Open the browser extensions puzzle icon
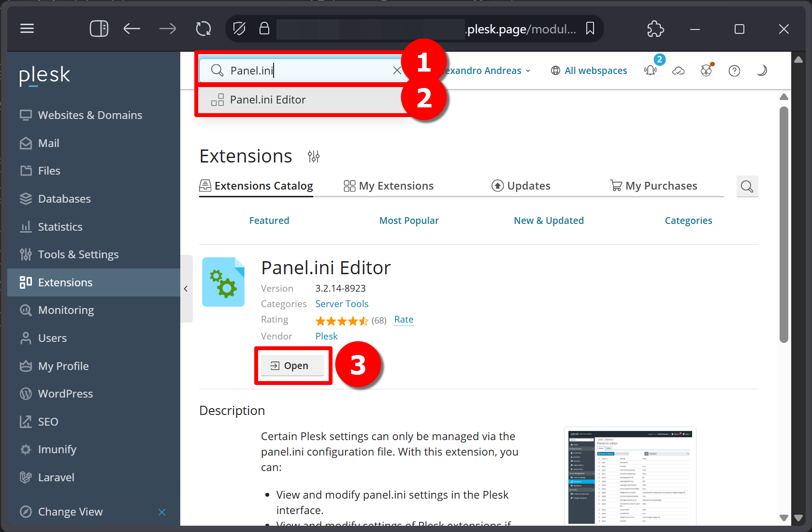Screen dimensions: 812x532 pos(655,29)
